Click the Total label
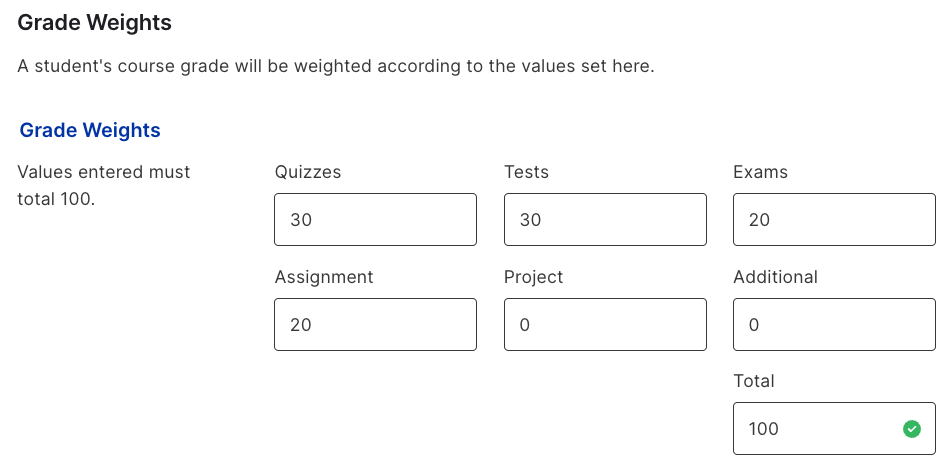Screen dimensions: 949x476 point(754,381)
